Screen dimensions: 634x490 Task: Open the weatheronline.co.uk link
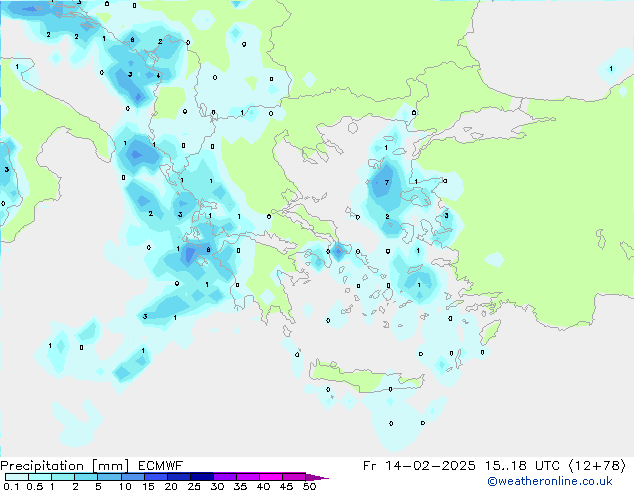tap(550, 481)
